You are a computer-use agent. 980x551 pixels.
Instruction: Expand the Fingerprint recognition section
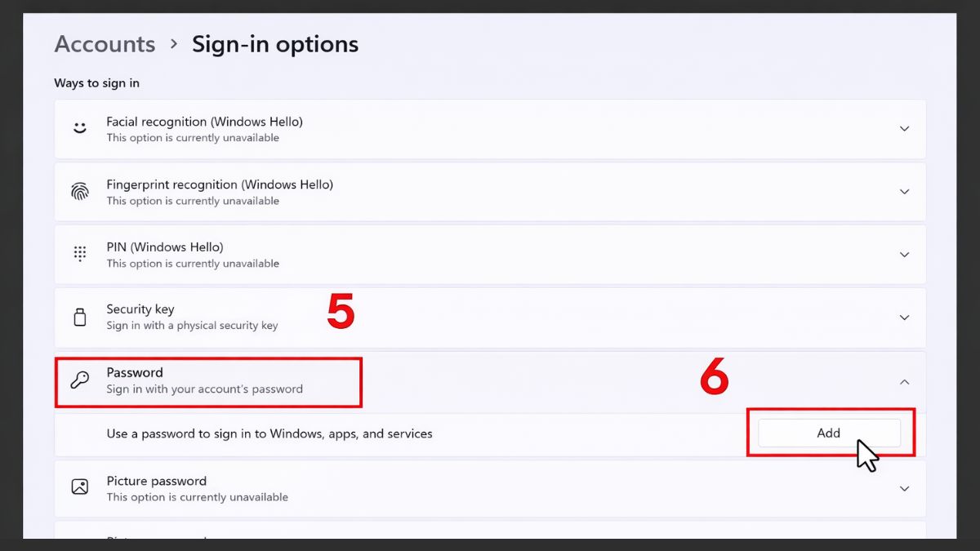[905, 192]
